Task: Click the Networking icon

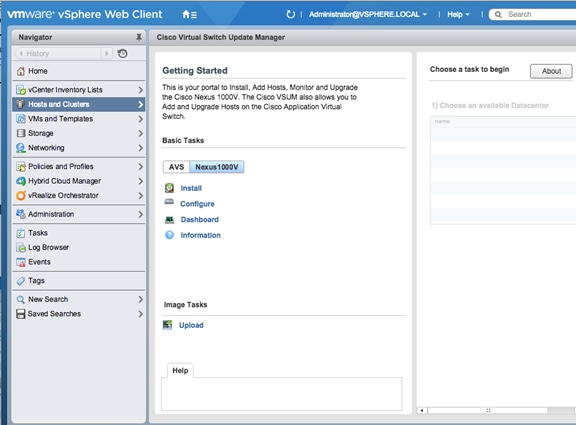Action: tap(21, 148)
